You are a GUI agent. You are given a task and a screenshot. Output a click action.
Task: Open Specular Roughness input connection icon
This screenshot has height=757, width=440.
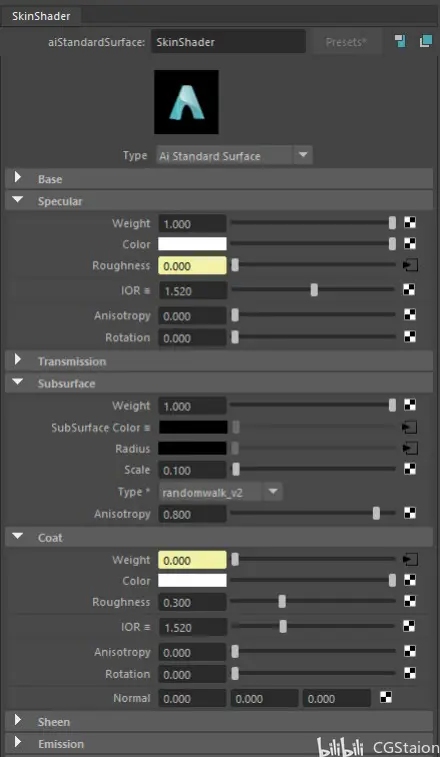(410, 265)
